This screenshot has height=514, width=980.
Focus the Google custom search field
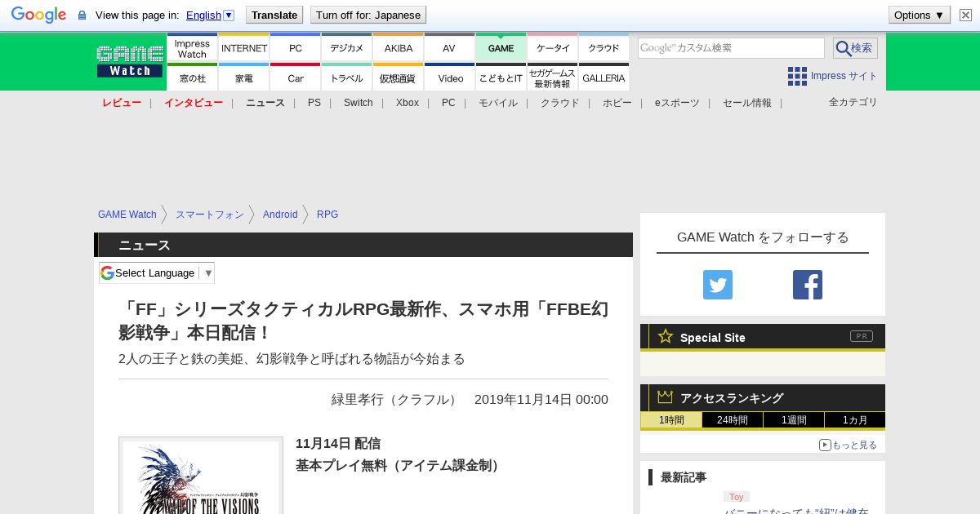(731, 48)
